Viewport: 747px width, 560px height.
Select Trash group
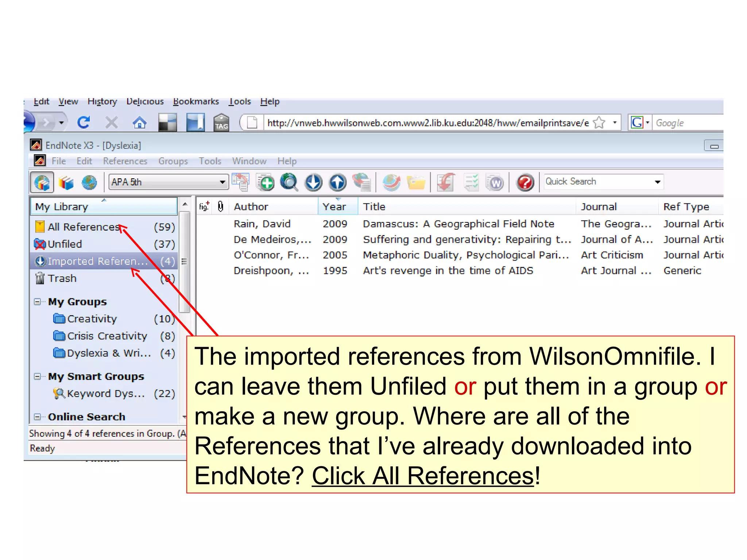click(105, 278)
